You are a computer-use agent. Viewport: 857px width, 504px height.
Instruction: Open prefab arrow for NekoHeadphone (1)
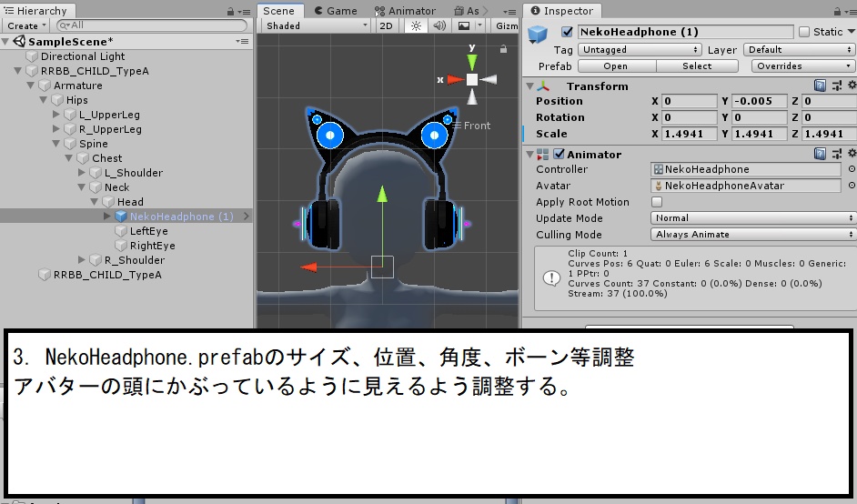coord(247,217)
